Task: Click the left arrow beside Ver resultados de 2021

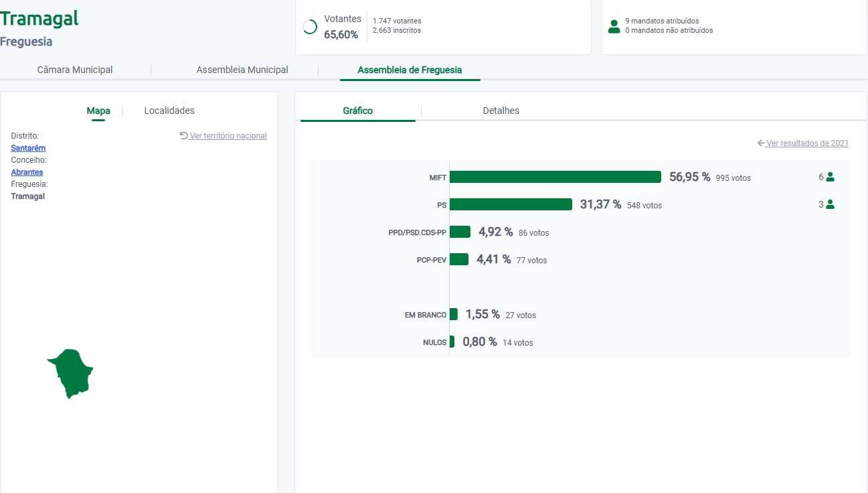Action: [x=761, y=143]
